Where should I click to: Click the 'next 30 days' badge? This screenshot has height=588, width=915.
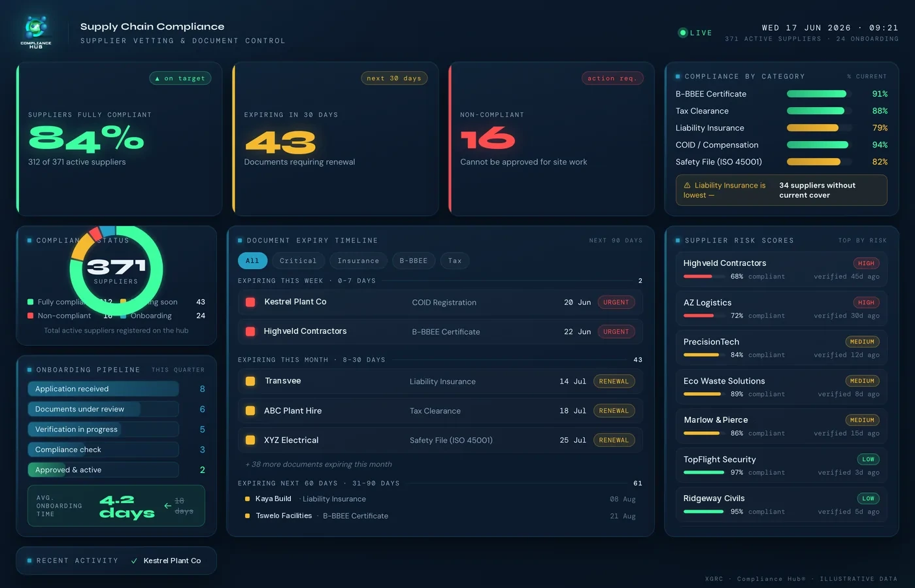click(394, 78)
